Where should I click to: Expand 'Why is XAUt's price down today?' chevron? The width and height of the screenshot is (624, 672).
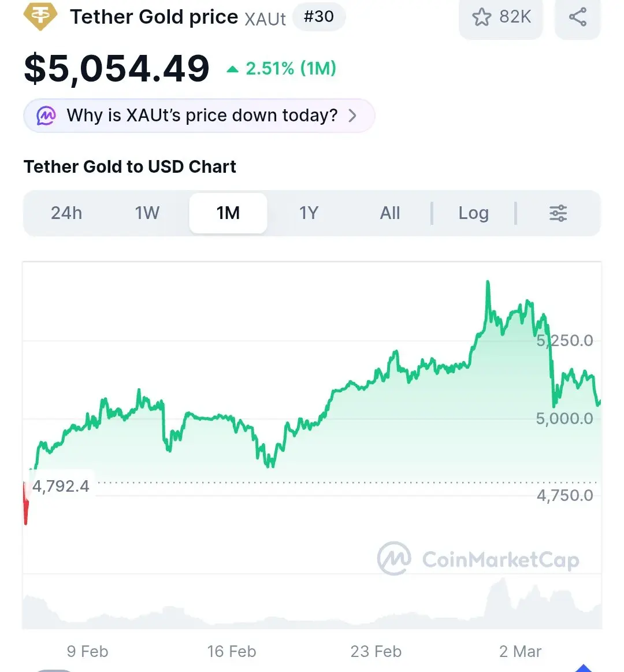(x=352, y=116)
